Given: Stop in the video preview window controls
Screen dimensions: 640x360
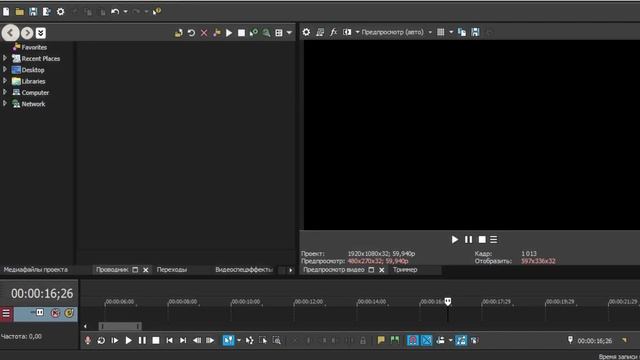Looking at the screenshot, I should pyautogui.click(x=482, y=240).
